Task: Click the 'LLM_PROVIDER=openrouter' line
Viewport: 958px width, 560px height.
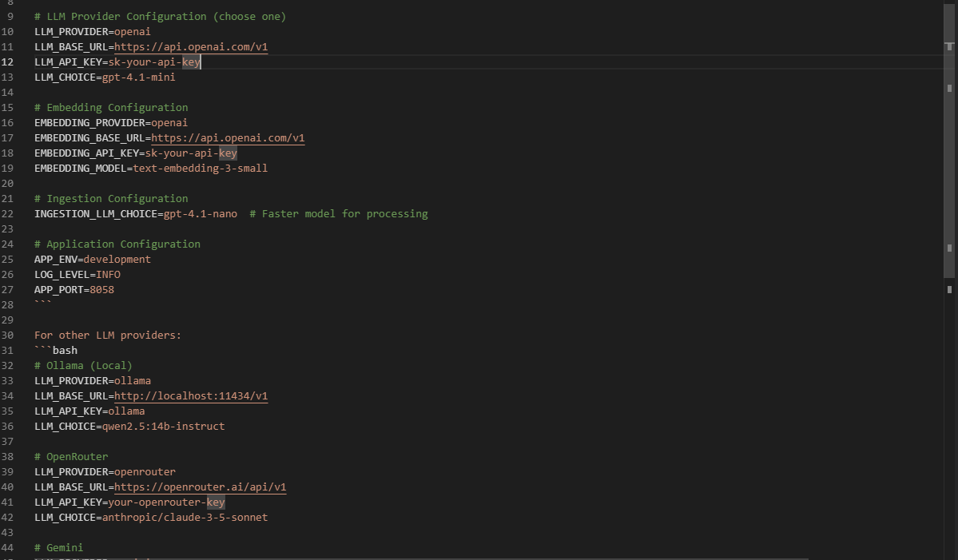Action: point(105,472)
